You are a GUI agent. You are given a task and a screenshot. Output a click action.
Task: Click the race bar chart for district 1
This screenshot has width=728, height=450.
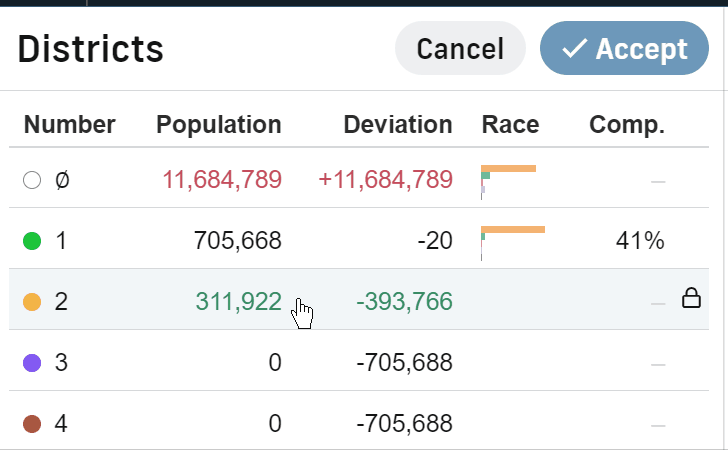pos(513,243)
